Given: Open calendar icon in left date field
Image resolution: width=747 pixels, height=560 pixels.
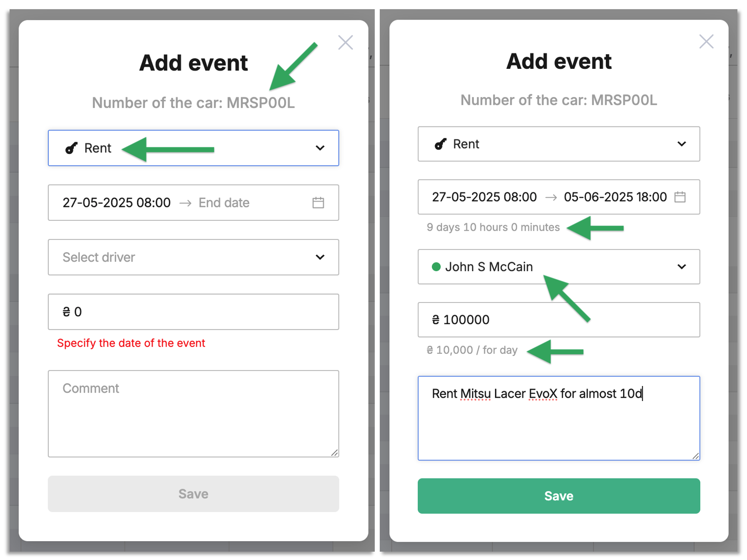Looking at the screenshot, I should [x=318, y=203].
